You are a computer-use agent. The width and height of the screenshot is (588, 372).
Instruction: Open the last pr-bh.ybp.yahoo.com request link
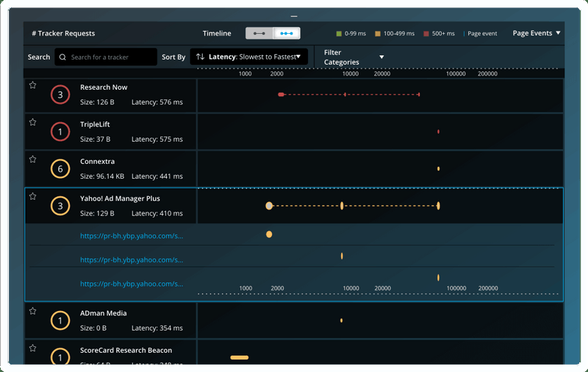132,283
